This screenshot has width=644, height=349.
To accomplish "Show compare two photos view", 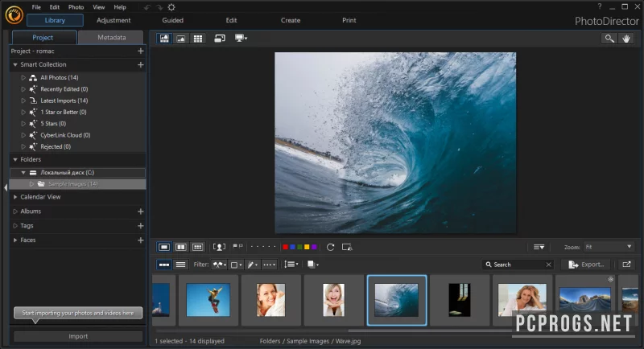I will pos(180,247).
